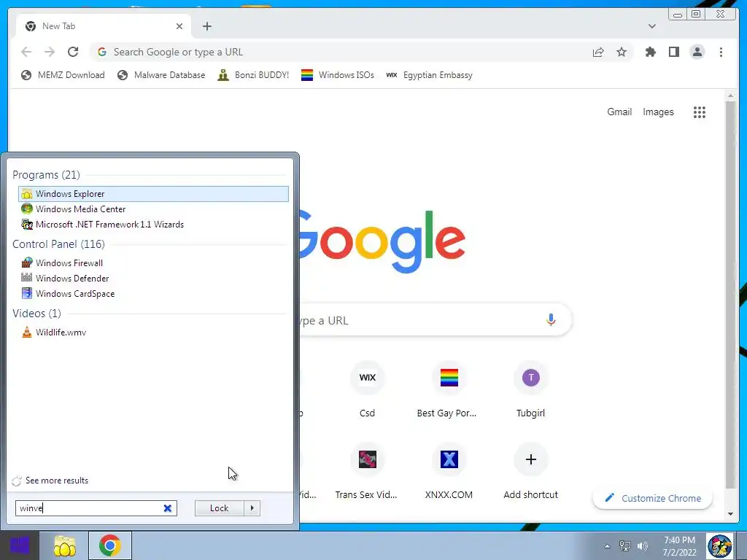Viewport: 747px width, 560px height.
Task: Click Customize Chrome button
Action: tap(653, 498)
